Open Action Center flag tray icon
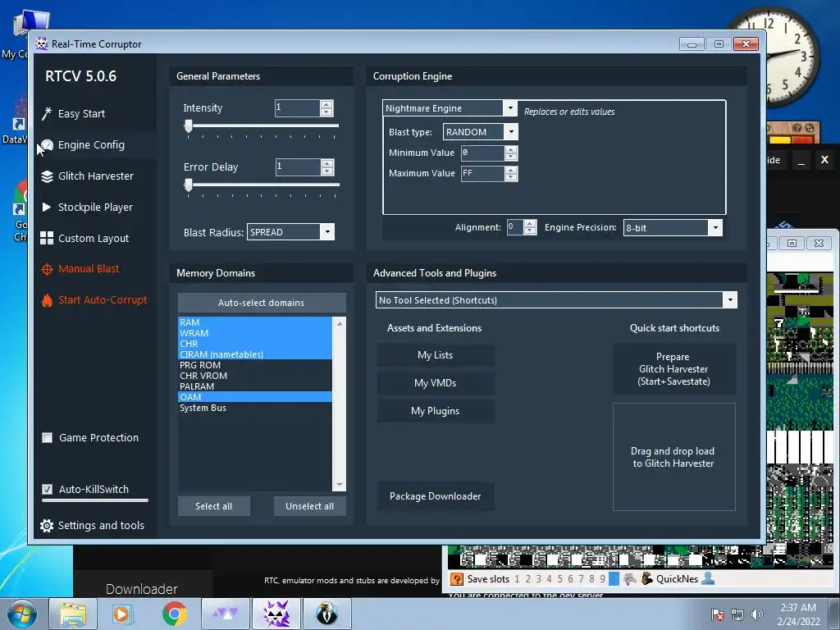 click(x=717, y=614)
